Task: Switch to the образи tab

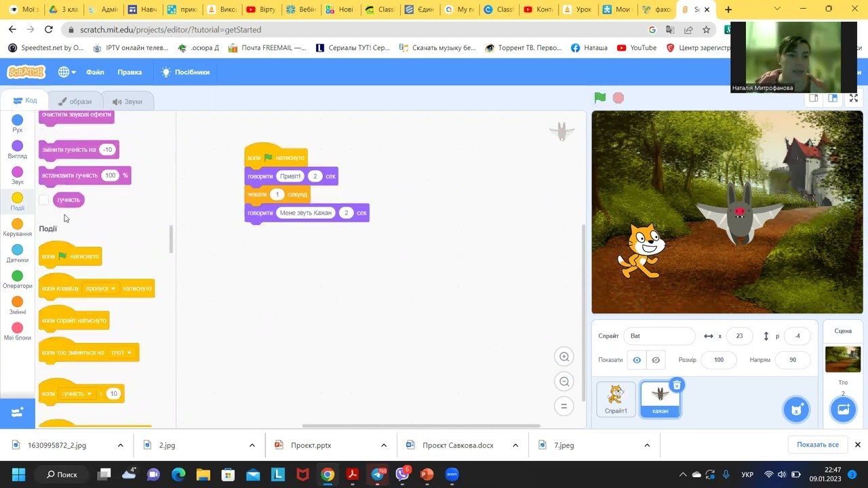Action: [x=75, y=101]
